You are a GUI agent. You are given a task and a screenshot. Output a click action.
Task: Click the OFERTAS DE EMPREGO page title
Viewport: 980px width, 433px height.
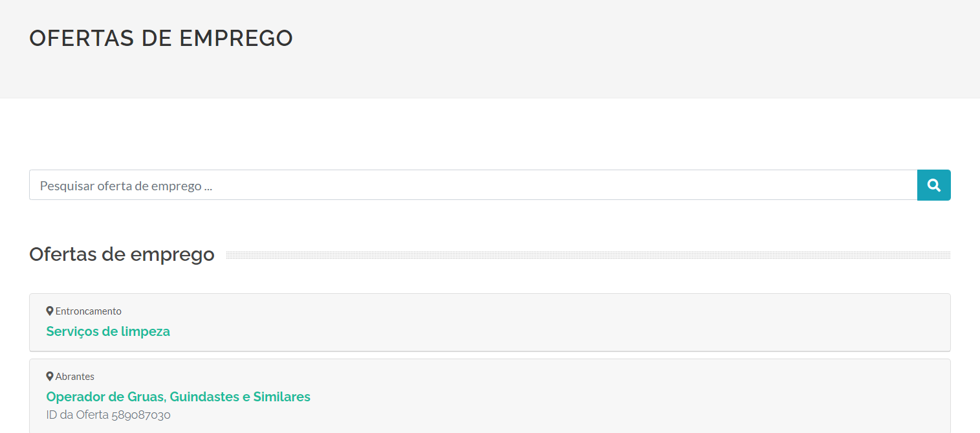pyautogui.click(x=161, y=38)
